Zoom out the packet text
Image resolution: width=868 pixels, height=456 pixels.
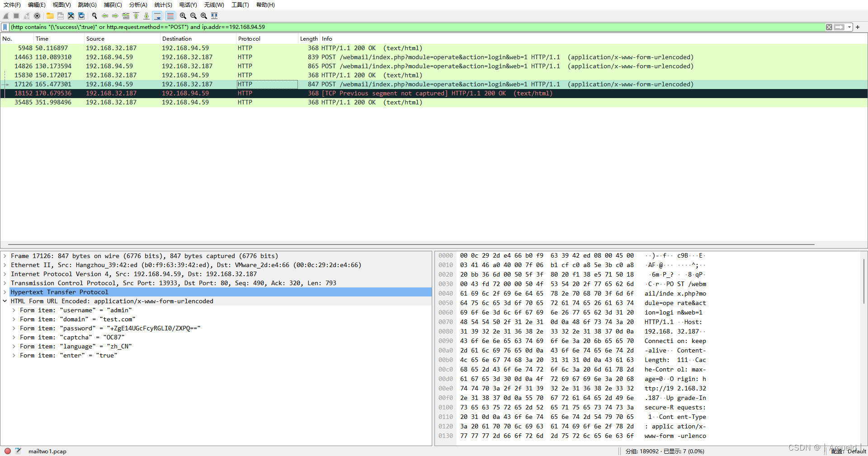click(x=193, y=16)
